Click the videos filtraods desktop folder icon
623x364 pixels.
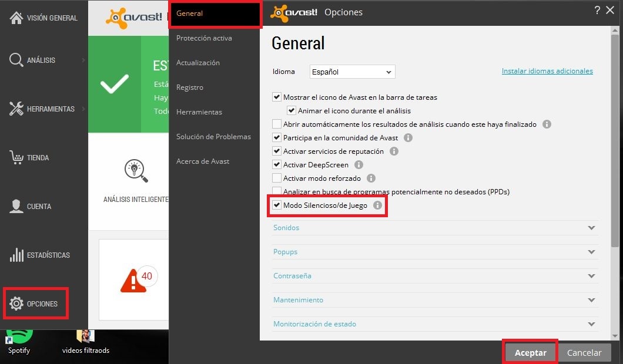click(x=85, y=336)
